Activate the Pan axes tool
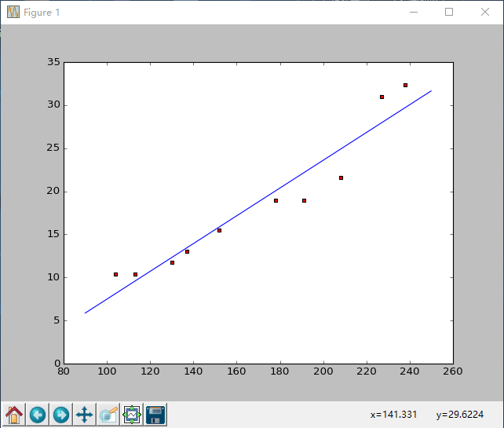The height and width of the screenshot is (428, 504). pyautogui.click(x=84, y=414)
